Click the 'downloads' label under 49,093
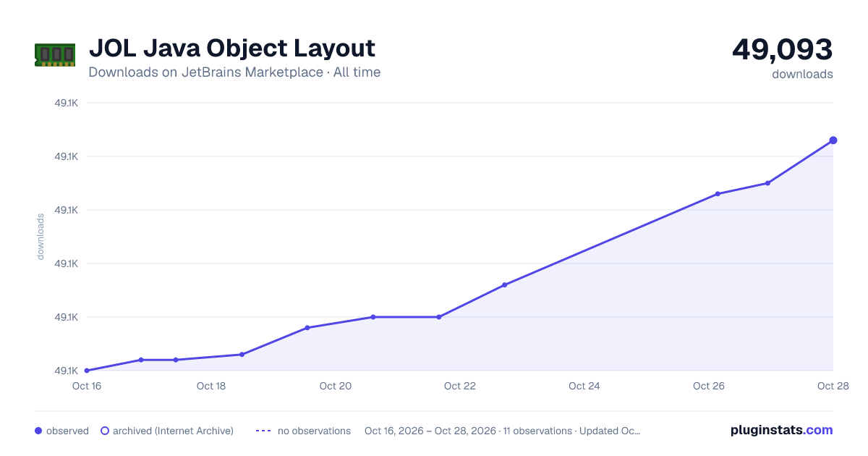 (802, 74)
